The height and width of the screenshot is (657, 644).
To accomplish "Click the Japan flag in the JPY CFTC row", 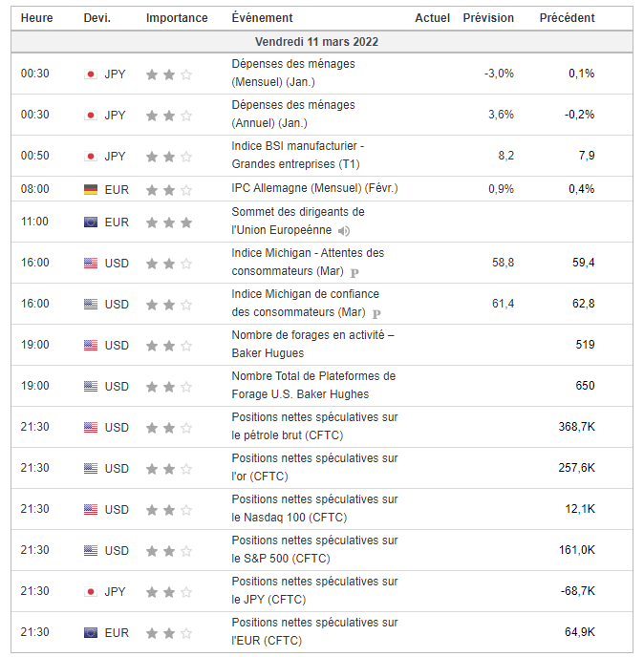I will click(91, 591).
